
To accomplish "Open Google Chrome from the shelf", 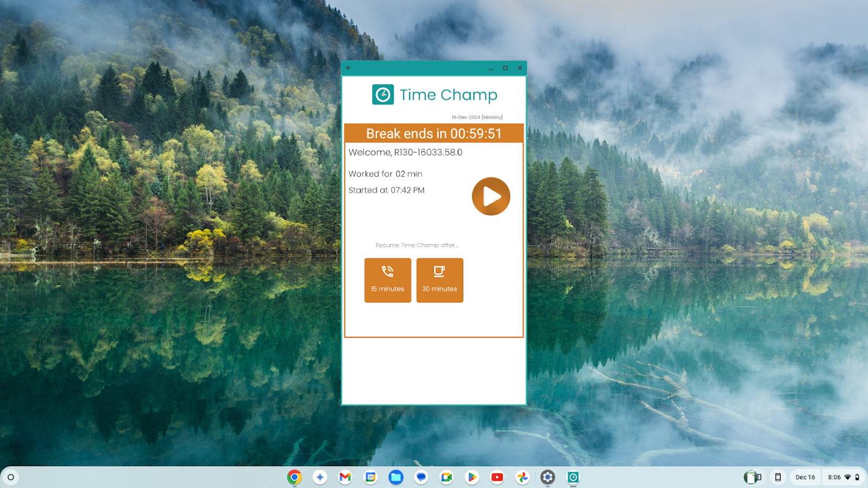I will (x=294, y=477).
